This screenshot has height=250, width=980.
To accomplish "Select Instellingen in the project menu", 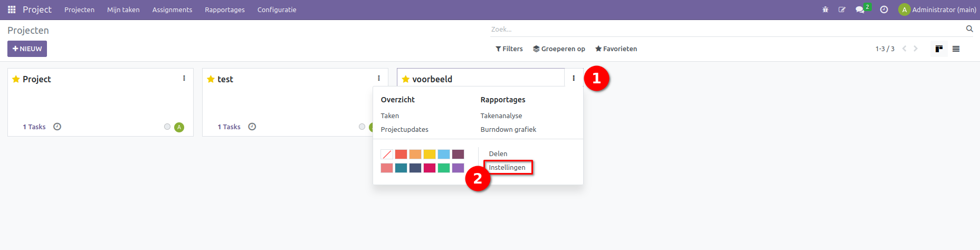I will coord(507,168).
